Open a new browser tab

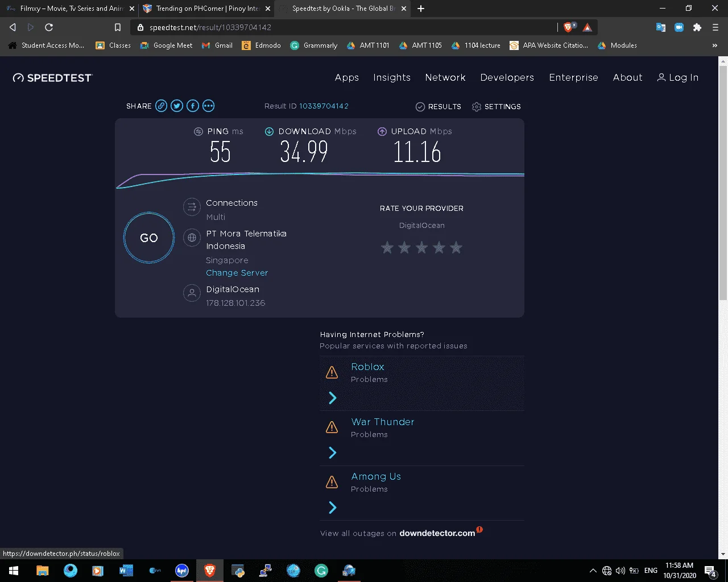421,9
